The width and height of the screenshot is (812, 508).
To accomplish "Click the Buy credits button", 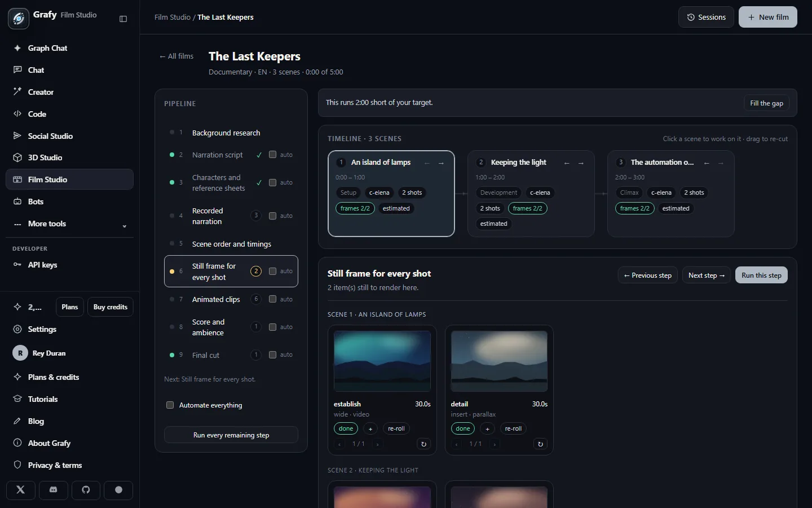I will point(111,307).
